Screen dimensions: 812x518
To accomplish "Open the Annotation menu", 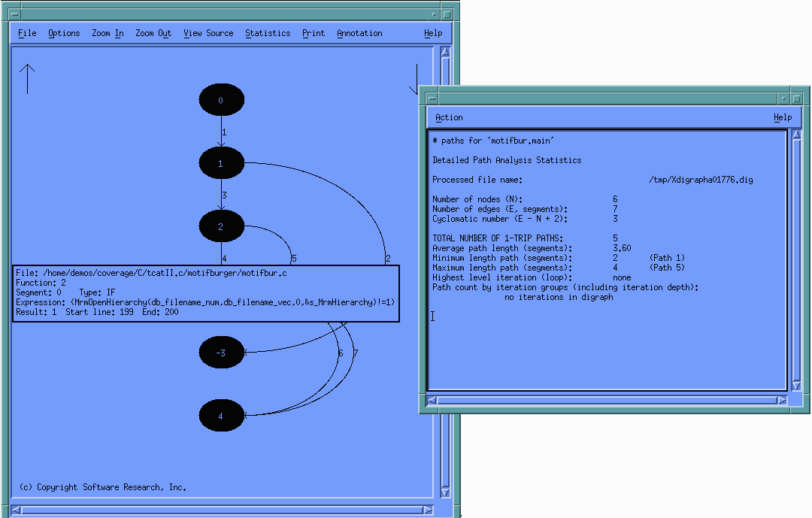I will [x=359, y=33].
